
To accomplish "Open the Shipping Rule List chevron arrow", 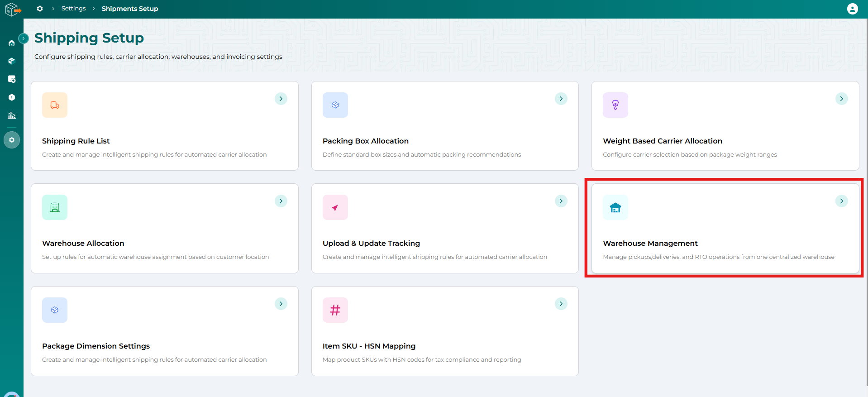I will click(281, 99).
